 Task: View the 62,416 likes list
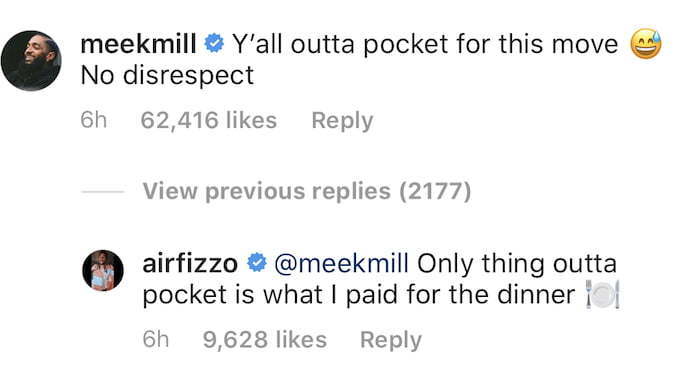(x=208, y=120)
